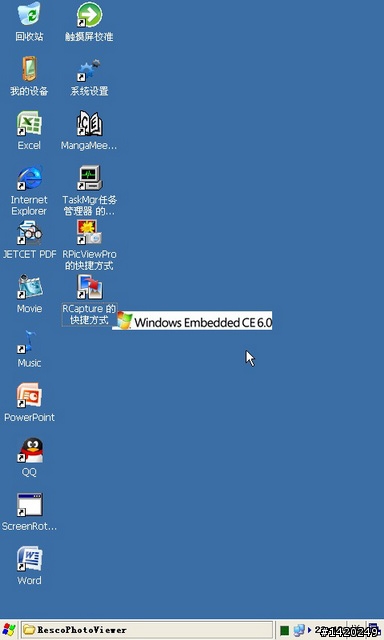Select the RCapture shortcut icon

coord(89,287)
